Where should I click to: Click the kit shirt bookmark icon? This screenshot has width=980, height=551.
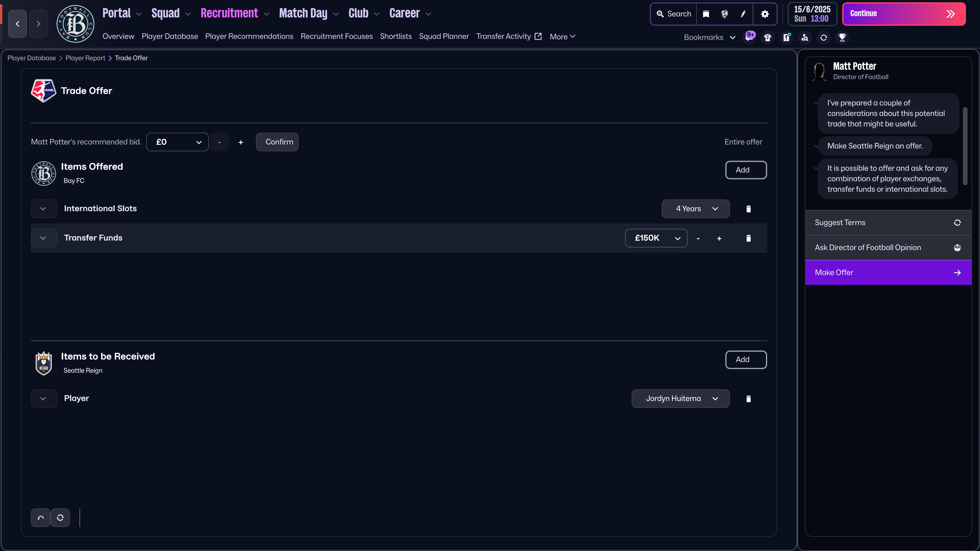768,38
